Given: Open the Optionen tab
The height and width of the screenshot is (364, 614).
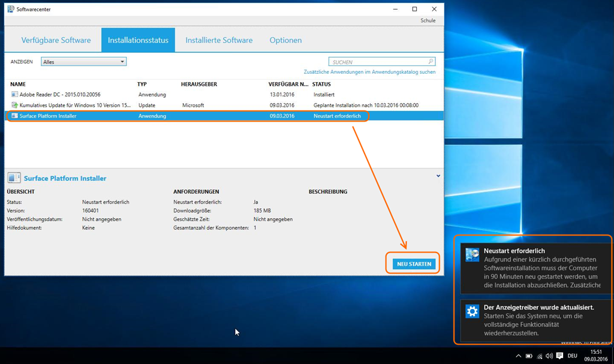Looking at the screenshot, I should pos(285,40).
